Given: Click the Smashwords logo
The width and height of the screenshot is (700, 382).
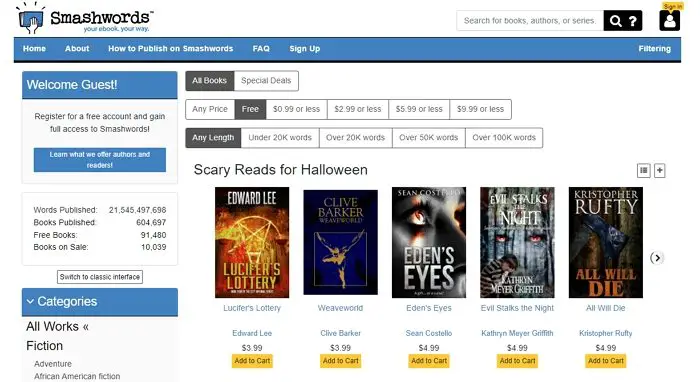Looking at the screenshot, I should coord(84,19).
